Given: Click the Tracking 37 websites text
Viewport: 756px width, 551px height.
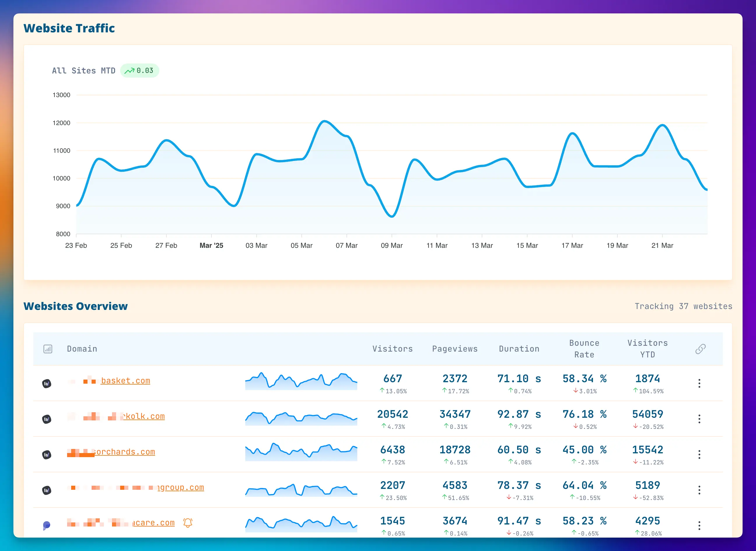Looking at the screenshot, I should point(683,306).
